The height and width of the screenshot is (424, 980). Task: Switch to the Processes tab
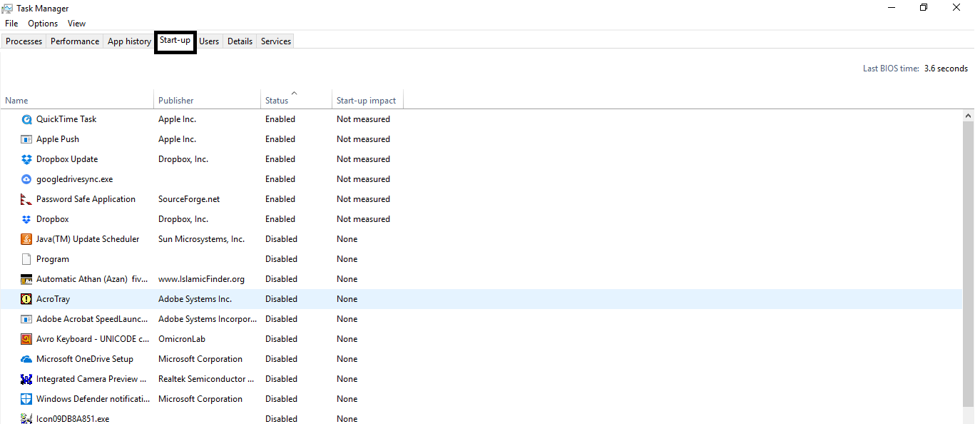click(x=24, y=41)
